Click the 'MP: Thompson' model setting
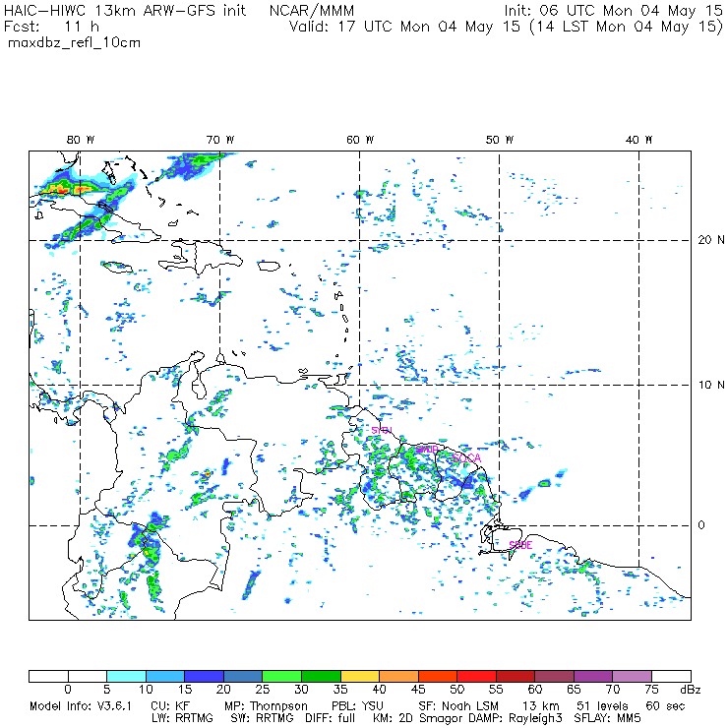 [x=266, y=706]
